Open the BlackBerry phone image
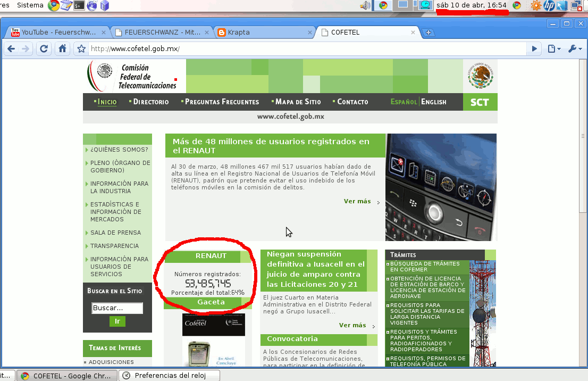588x381 pixels. [441, 187]
